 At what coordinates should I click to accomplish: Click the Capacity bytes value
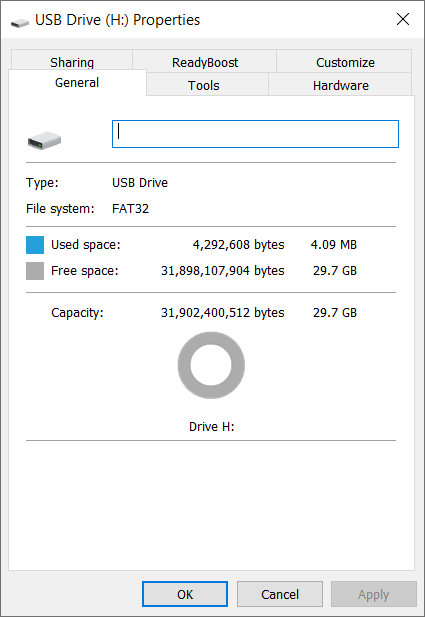pyautogui.click(x=223, y=313)
